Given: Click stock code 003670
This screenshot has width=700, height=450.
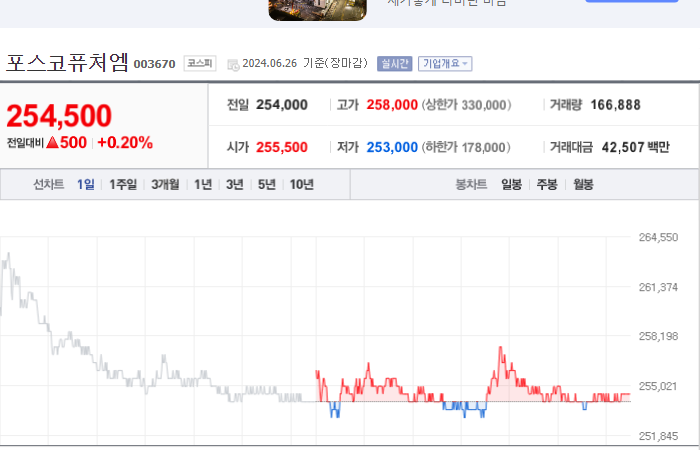Looking at the screenshot, I should tap(154, 64).
